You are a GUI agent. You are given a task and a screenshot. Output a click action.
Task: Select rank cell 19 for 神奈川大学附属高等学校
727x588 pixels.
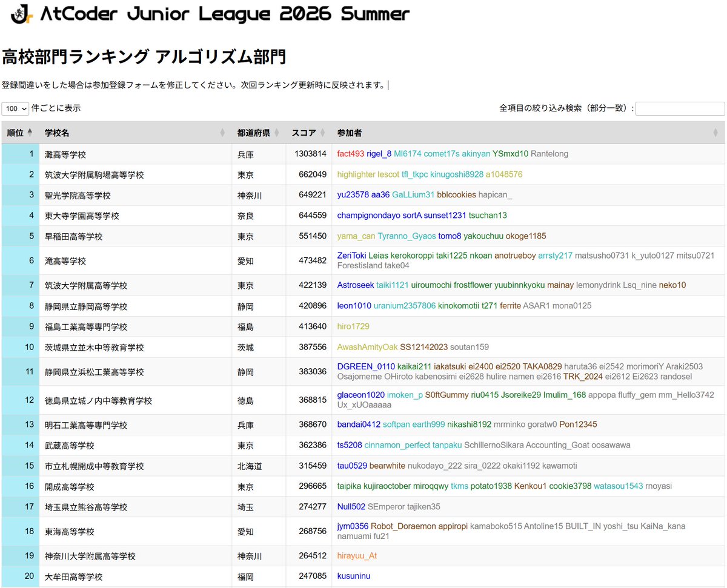coord(21,556)
